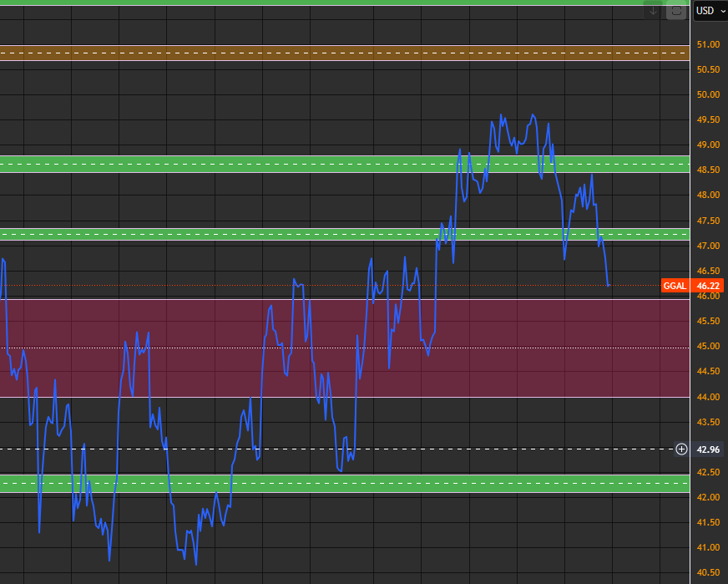Select the maroon zone between 44.00 and 46.00
The width and height of the screenshot is (728, 584).
click(345, 348)
